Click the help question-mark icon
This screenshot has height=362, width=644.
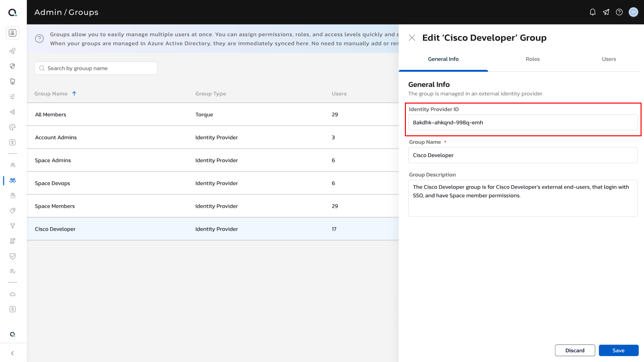click(619, 12)
